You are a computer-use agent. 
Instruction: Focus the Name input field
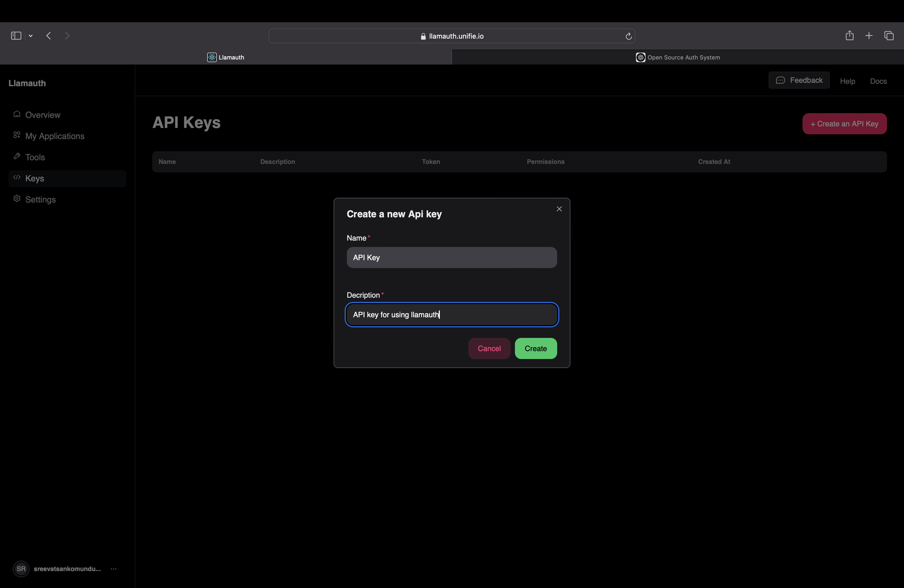[452, 258]
